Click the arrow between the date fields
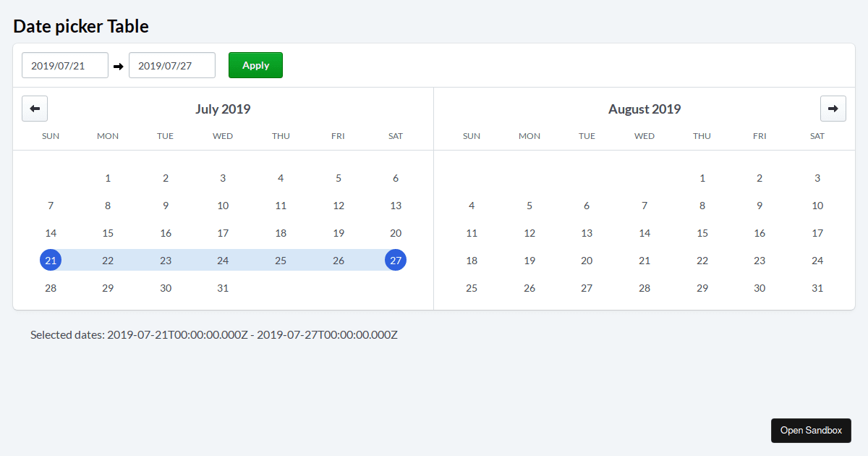 pyautogui.click(x=118, y=65)
